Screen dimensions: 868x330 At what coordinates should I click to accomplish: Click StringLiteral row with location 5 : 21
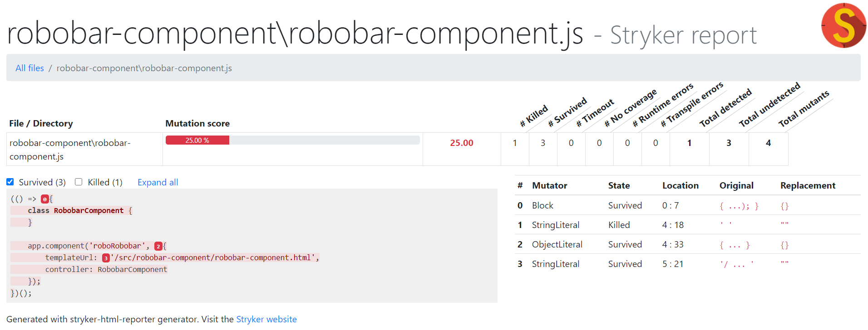click(x=687, y=264)
